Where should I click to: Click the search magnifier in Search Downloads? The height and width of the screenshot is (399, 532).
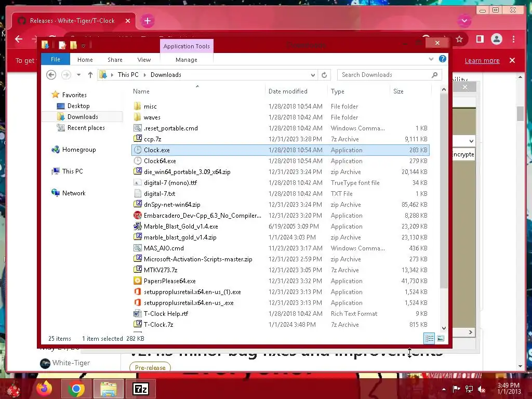435,75
